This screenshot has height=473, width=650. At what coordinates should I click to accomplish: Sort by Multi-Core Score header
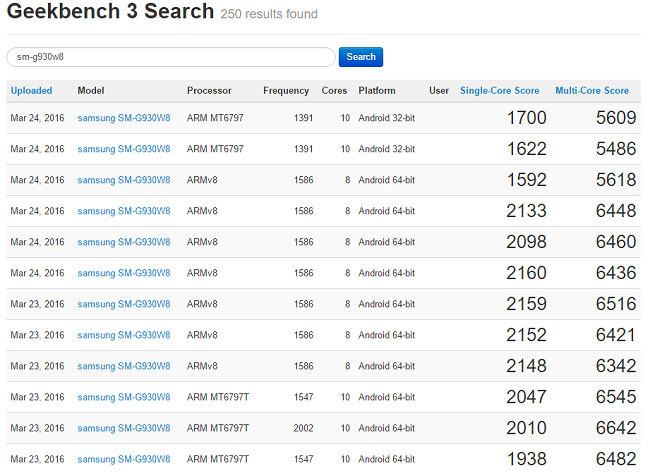tap(592, 91)
